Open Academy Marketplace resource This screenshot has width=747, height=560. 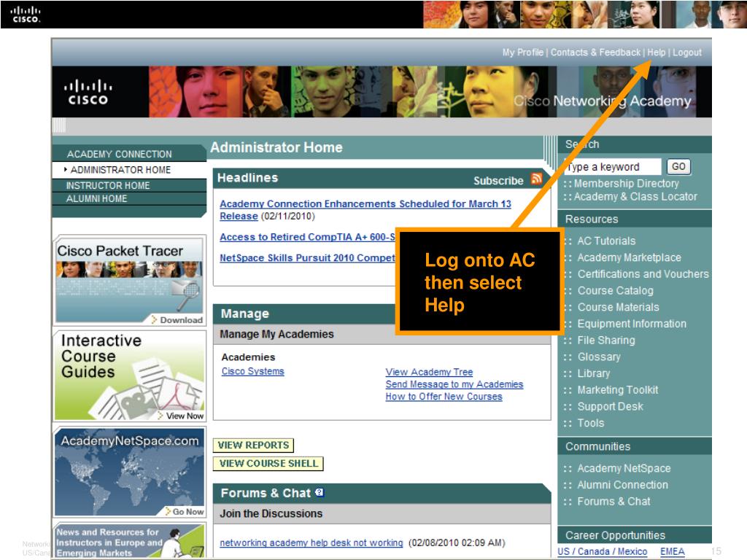630,257
